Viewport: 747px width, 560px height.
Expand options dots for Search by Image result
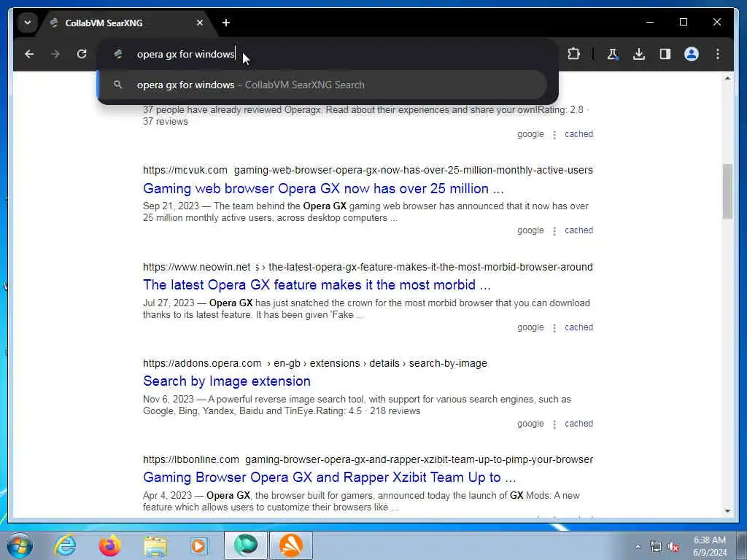coord(554,424)
